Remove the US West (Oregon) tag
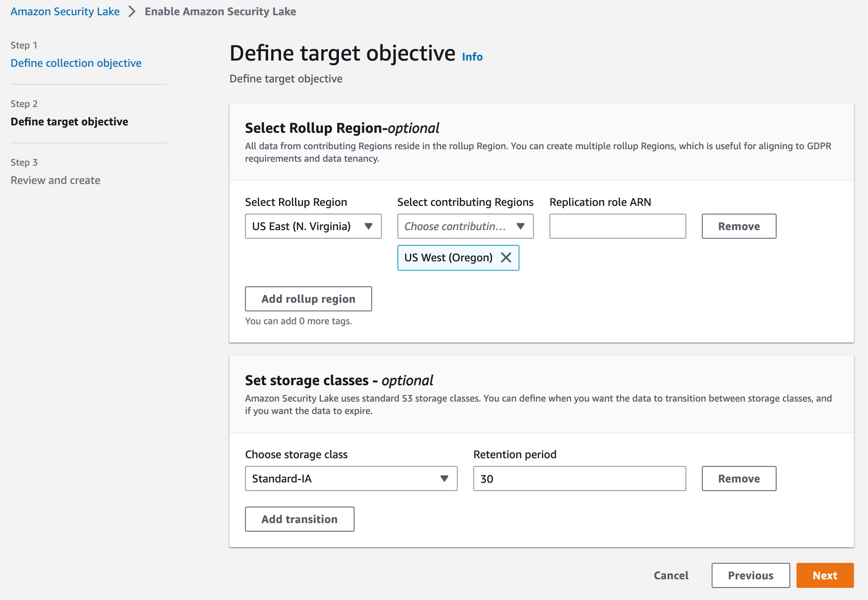The image size is (868, 600). [x=506, y=258]
